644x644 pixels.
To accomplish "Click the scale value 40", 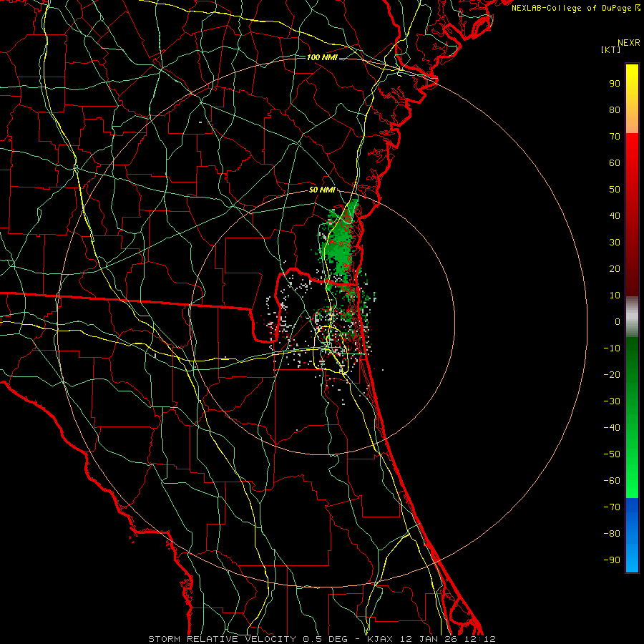I will (x=615, y=215).
